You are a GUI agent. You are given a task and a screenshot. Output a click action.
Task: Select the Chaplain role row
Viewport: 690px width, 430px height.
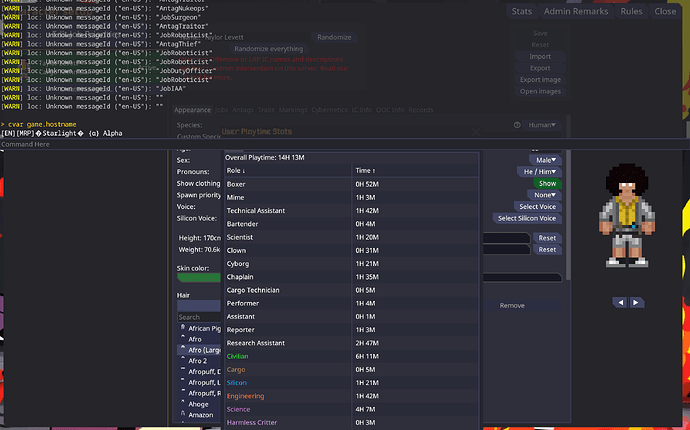(352, 277)
